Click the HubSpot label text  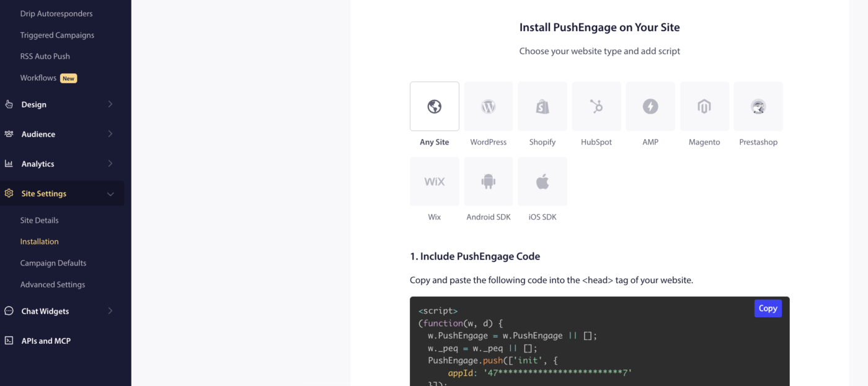[596, 142]
